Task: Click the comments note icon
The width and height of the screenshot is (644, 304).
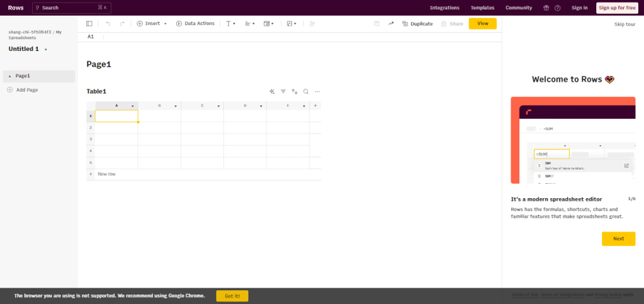Action: pyautogui.click(x=376, y=24)
